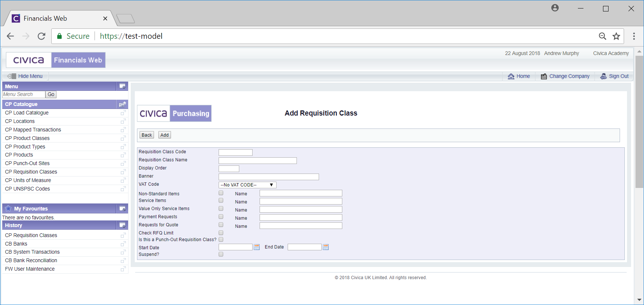The width and height of the screenshot is (644, 305).
Task: Open CP Product Types new window icon
Action: point(123,147)
